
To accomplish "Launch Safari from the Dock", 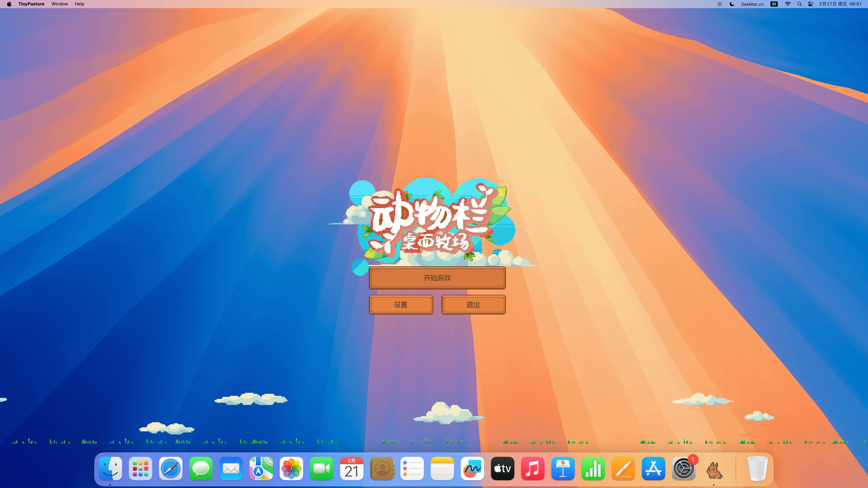I will click(171, 469).
